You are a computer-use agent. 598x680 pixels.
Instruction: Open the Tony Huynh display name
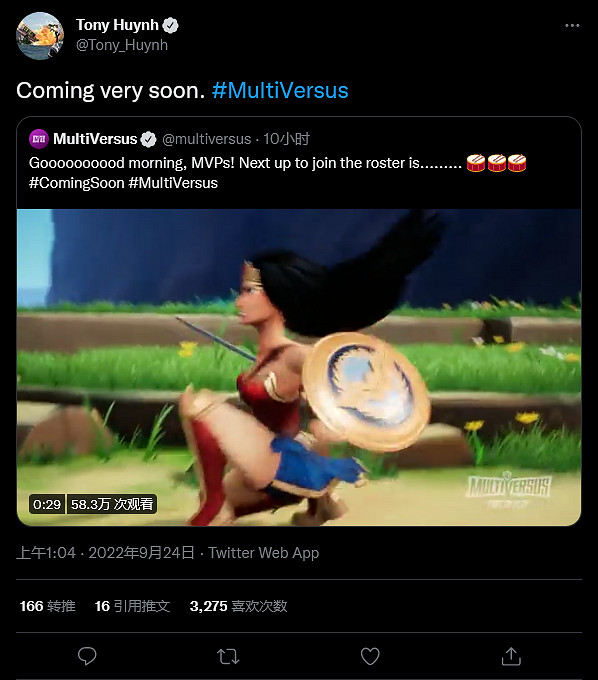pyautogui.click(x=117, y=25)
